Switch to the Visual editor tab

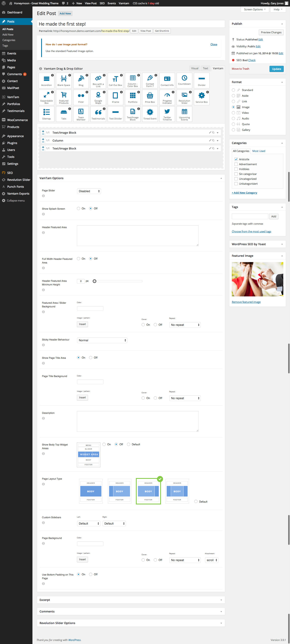[x=195, y=68]
